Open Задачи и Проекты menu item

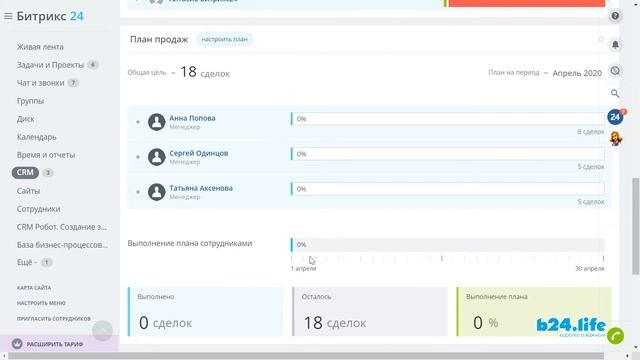[x=50, y=65]
